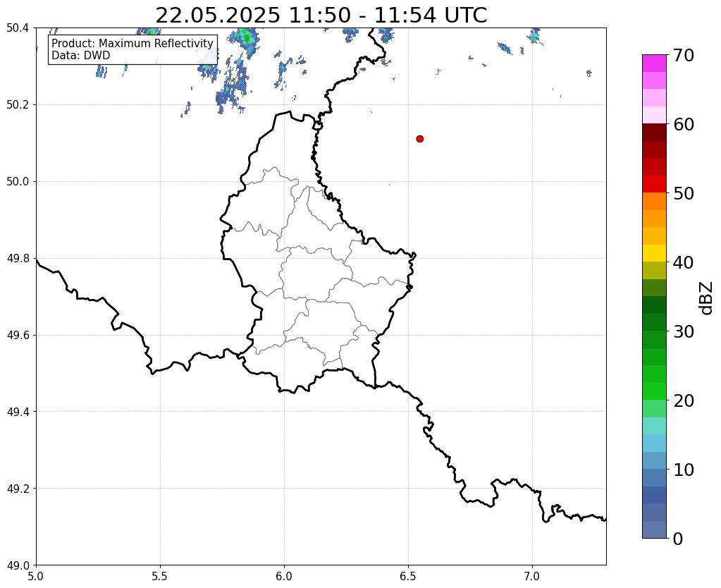
Task: Click the 0 tick on colorbar
Action: click(678, 539)
